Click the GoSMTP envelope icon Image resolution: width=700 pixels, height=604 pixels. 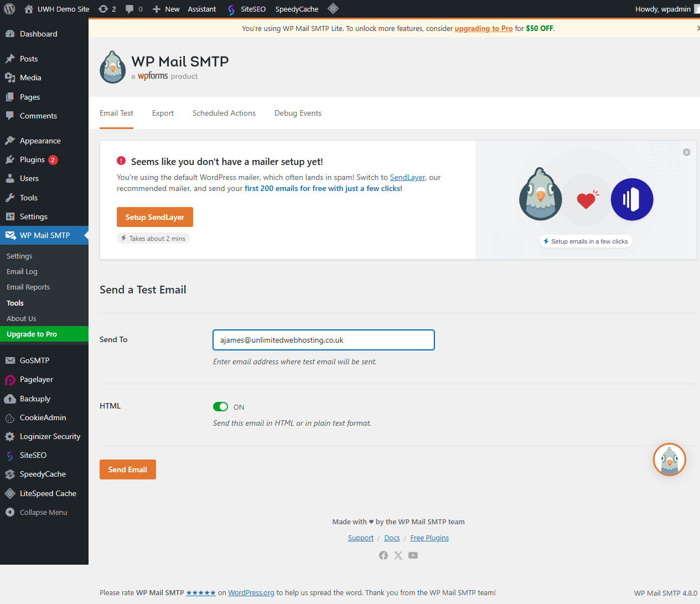point(10,360)
